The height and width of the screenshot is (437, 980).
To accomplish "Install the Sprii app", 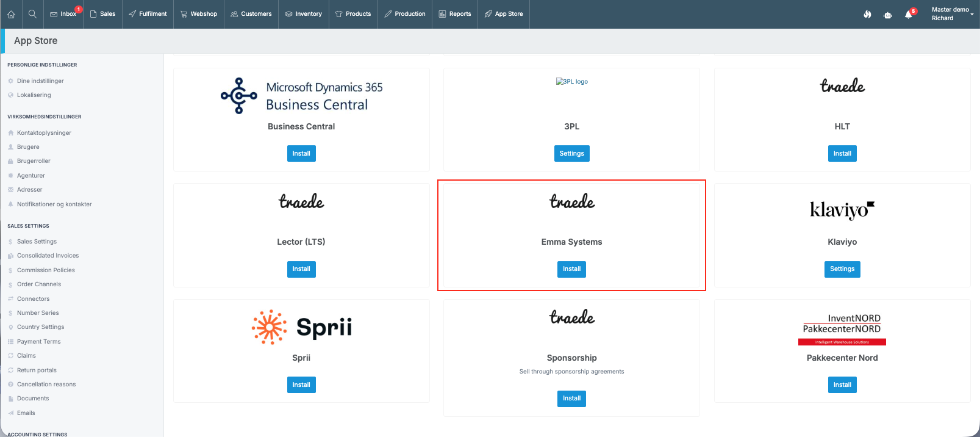I will click(301, 385).
